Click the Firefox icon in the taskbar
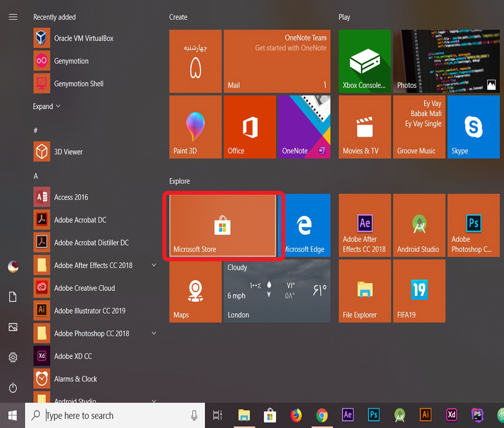504x428 pixels. pyautogui.click(x=296, y=415)
